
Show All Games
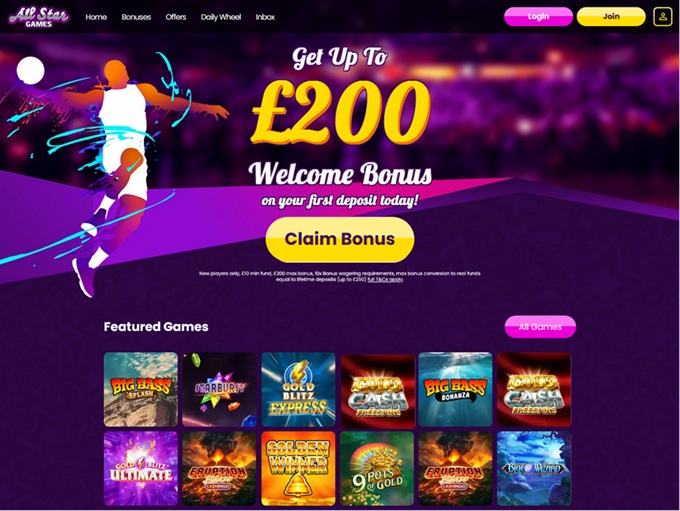click(540, 327)
